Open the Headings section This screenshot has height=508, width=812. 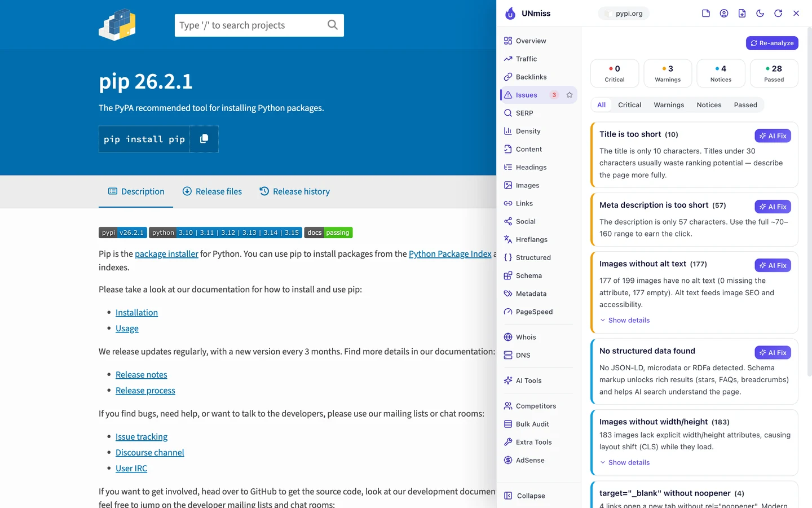pos(539,167)
